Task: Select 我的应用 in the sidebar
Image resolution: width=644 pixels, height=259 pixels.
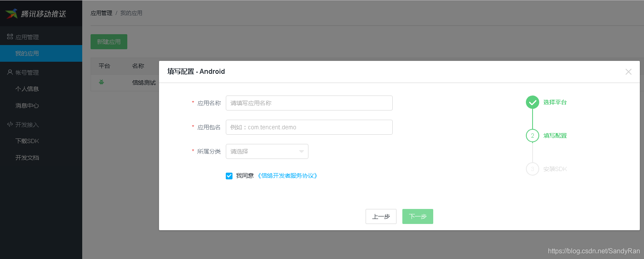Action: click(x=41, y=53)
